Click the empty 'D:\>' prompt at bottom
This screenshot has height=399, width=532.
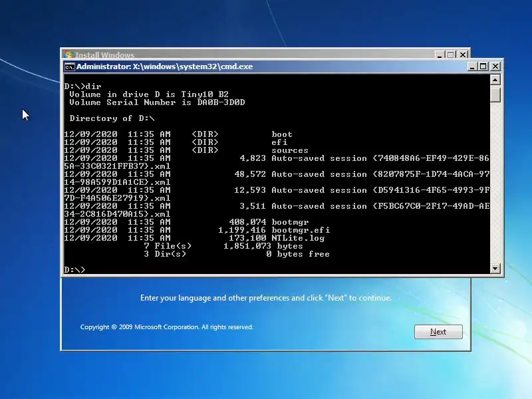(x=74, y=270)
